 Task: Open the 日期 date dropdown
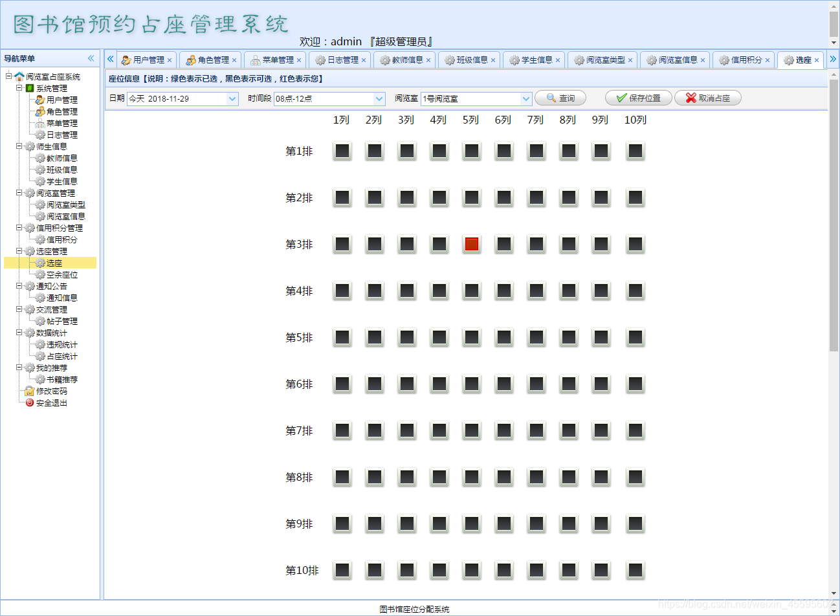pyautogui.click(x=232, y=99)
